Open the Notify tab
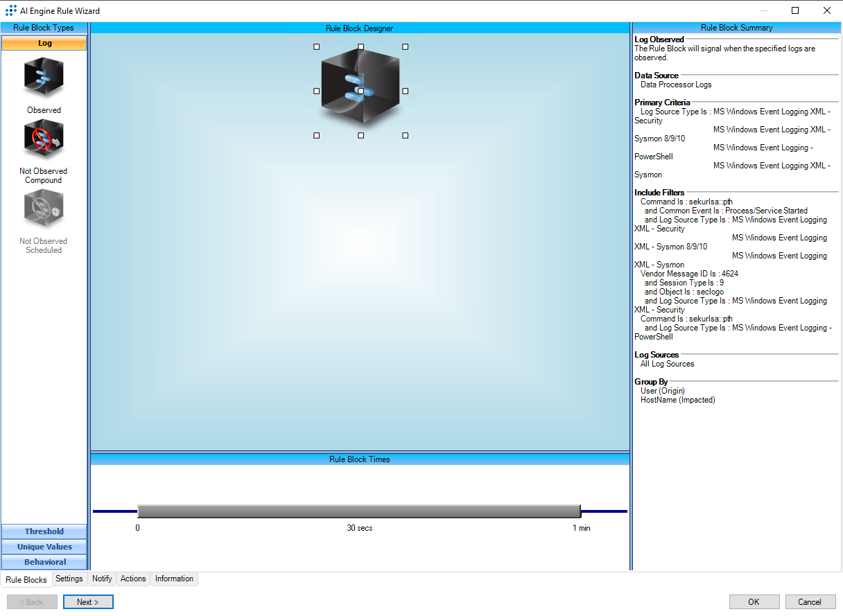 pos(102,579)
